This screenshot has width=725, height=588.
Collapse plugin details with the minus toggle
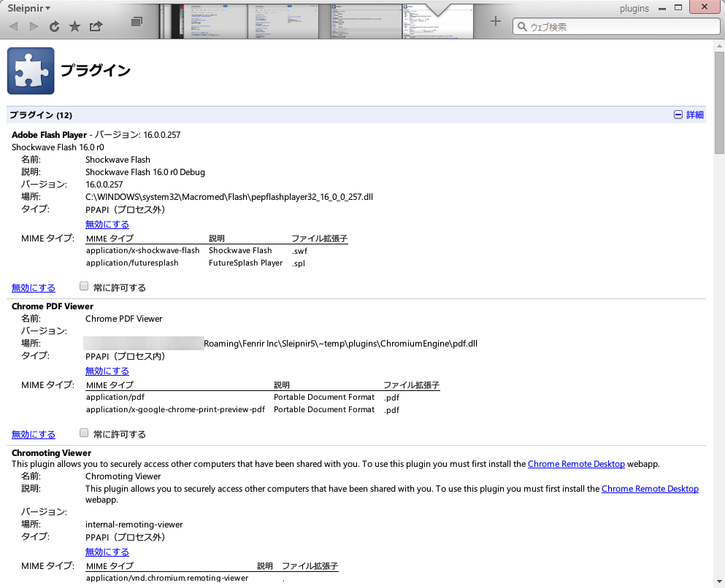[679, 115]
